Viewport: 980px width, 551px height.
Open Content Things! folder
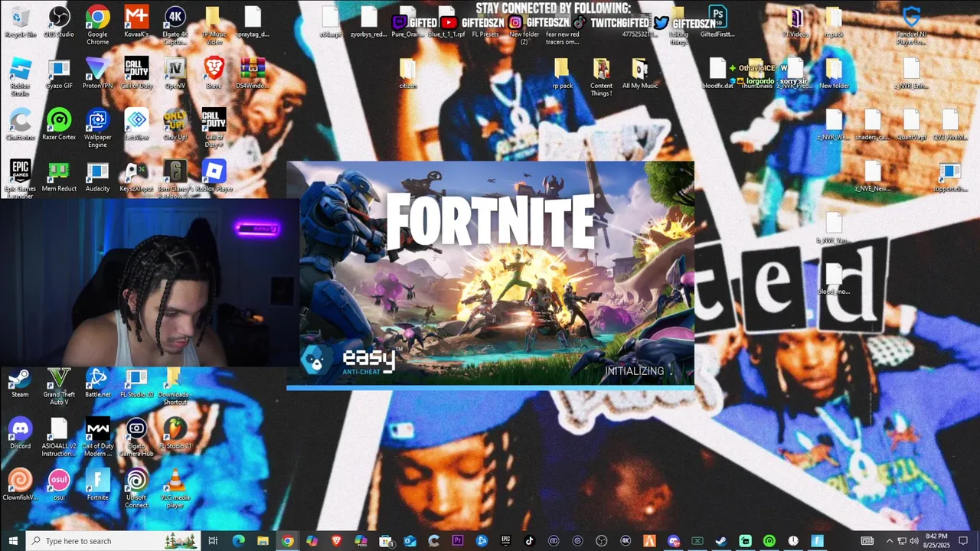click(x=601, y=77)
